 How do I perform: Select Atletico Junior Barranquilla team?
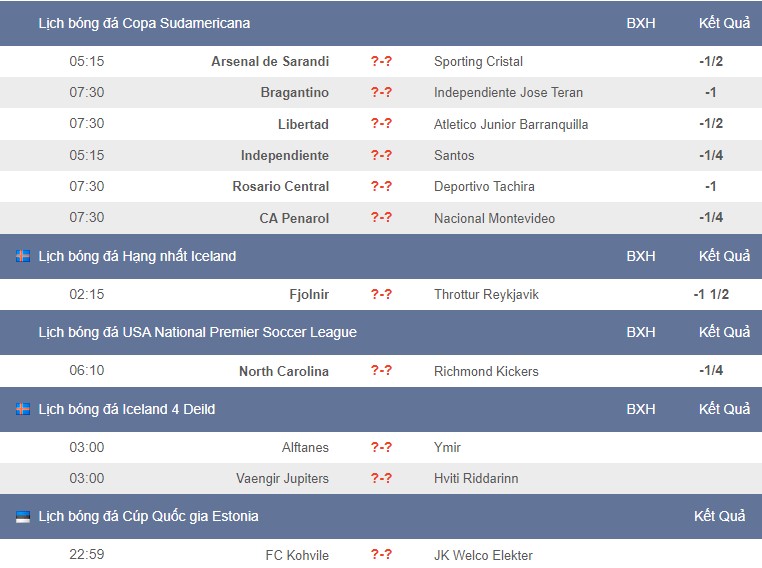click(x=511, y=124)
